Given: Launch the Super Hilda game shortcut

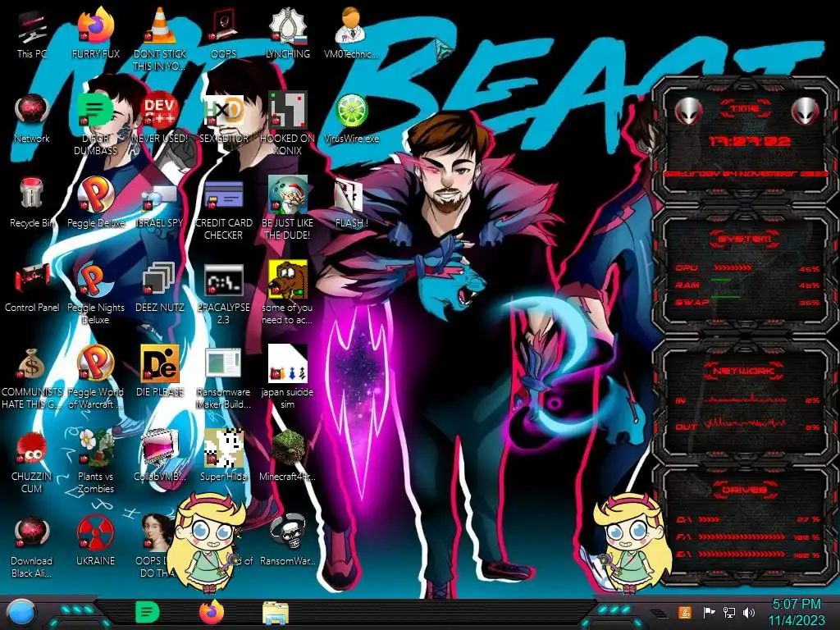Looking at the screenshot, I should tap(223, 456).
